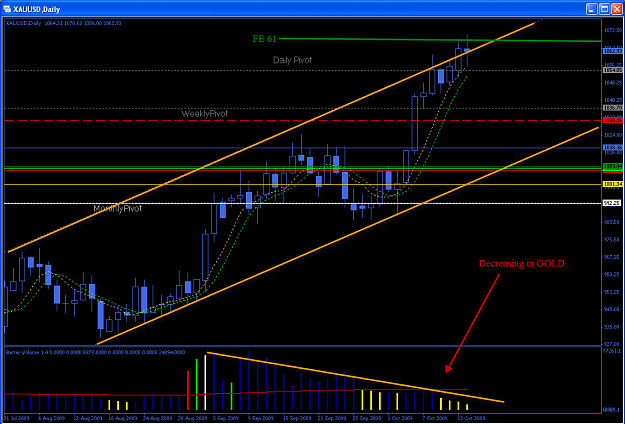The width and height of the screenshot is (625, 424).
Task: Minimize the XAUUSD,Daily chart window
Action: click(592, 9)
